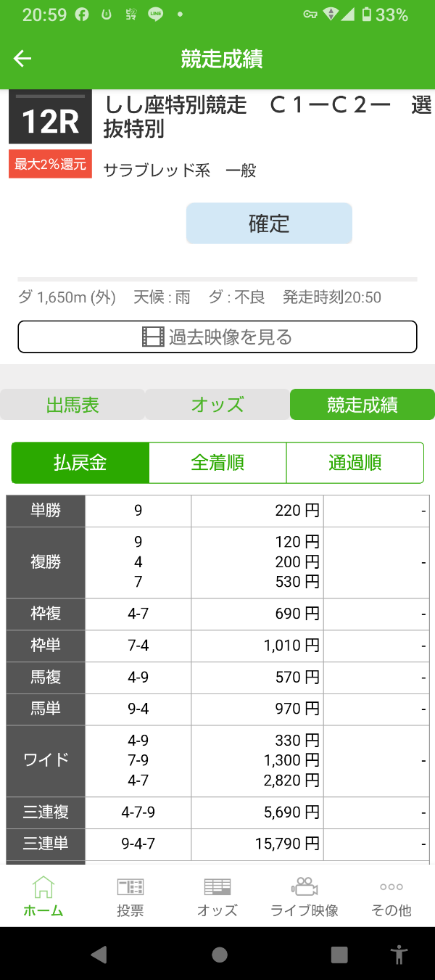Tap the back arrow in the header

coord(22,59)
